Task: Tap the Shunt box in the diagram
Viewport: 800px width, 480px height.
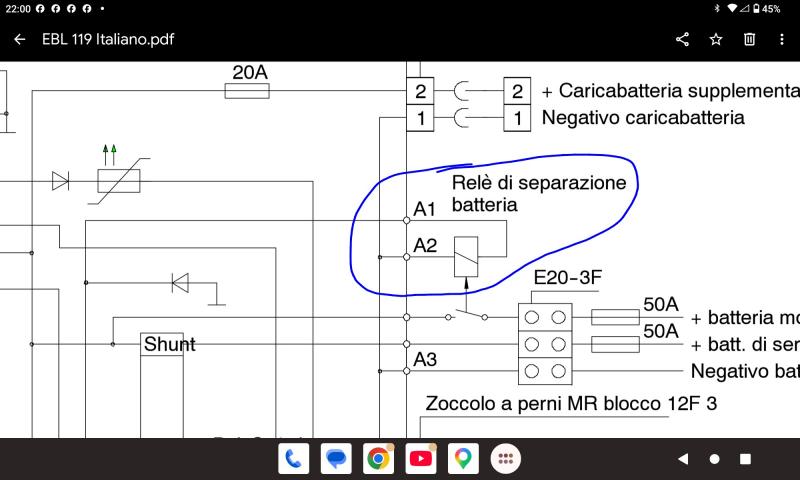Action: pyautogui.click(x=162, y=344)
